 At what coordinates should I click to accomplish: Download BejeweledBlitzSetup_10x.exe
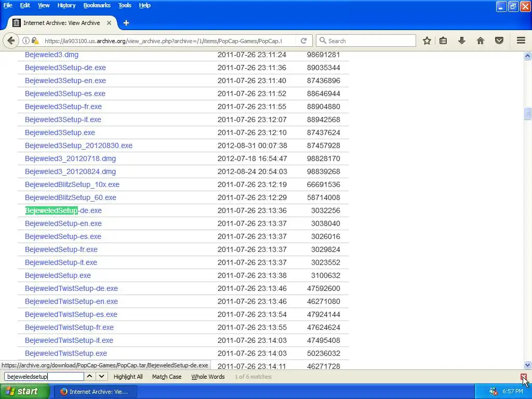pyautogui.click(x=72, y=184)
